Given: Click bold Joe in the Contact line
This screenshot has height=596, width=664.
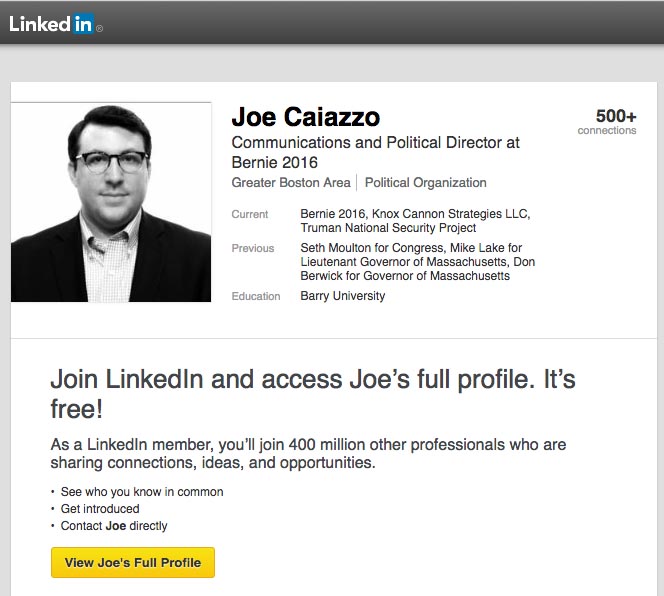Looking at the screenshot, I should pos(115,526).
